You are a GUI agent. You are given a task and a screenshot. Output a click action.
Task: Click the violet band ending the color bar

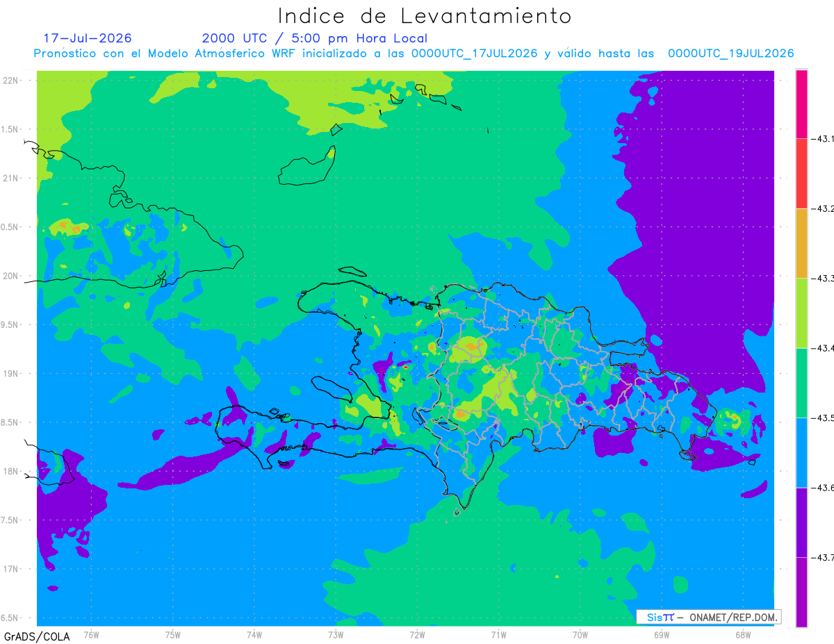[x=801, y=592]
